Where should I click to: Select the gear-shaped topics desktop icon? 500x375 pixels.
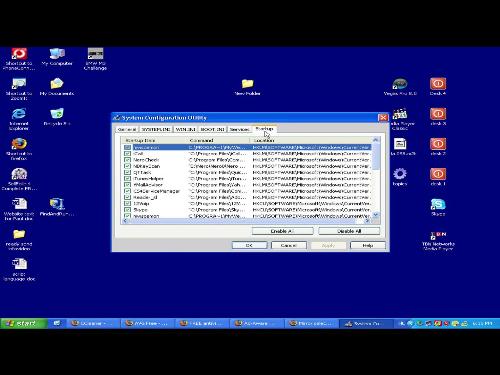[400, 177]
